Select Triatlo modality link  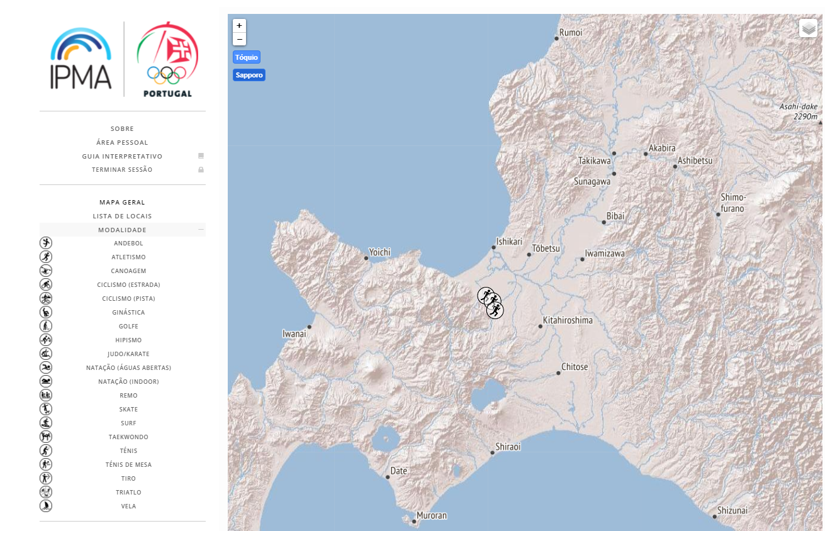(129, 492)
